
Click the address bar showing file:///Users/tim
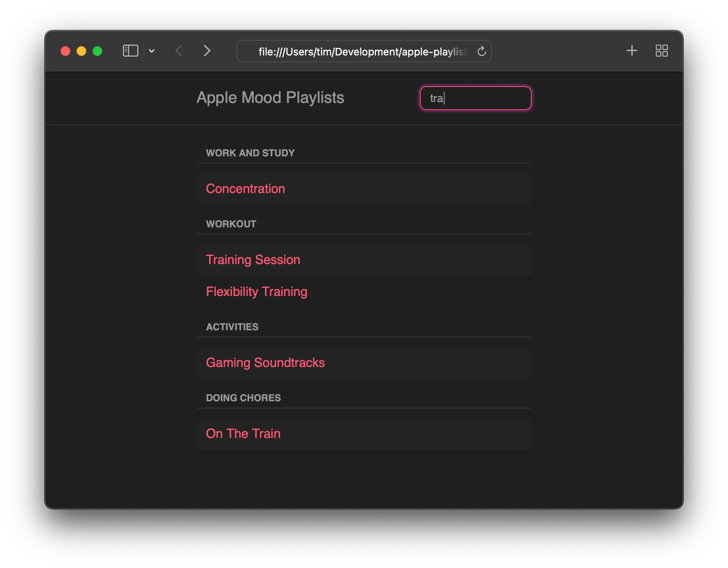click(364, 51)
